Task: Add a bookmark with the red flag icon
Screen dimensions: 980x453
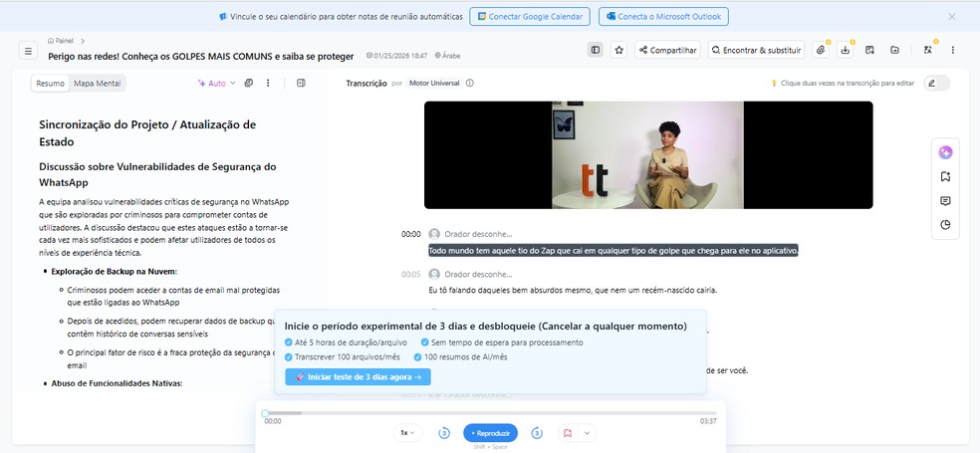Action: point(568,432)
